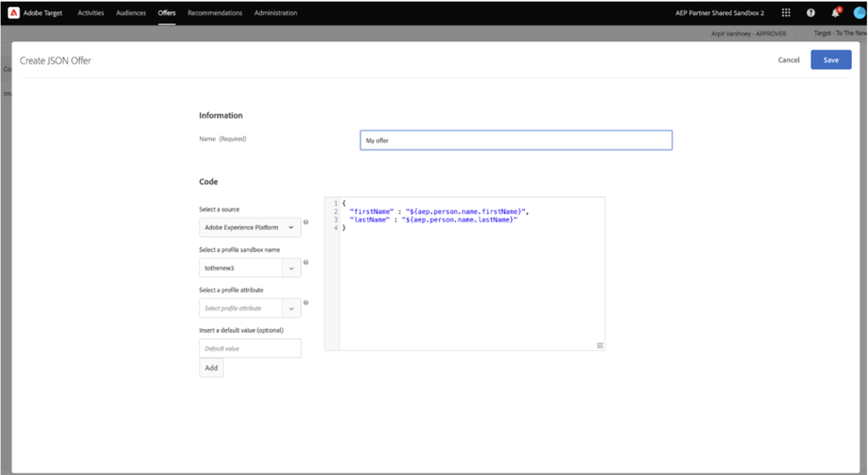Click the Default value input field
868x475 pixels.
[250, 348]
